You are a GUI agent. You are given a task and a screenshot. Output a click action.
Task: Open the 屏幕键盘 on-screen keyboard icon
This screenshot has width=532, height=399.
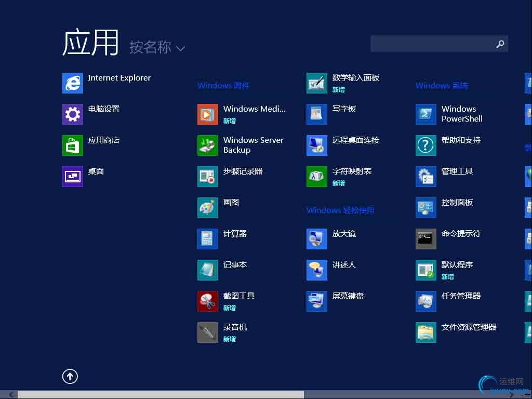pyautogui.click(x=317, y=301)
